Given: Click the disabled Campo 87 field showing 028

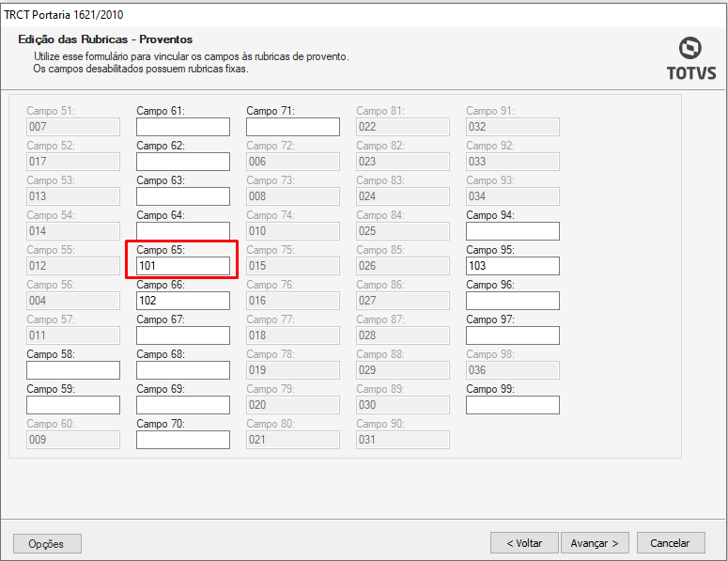Looking at the screenshot, I should tap(403, 335).
